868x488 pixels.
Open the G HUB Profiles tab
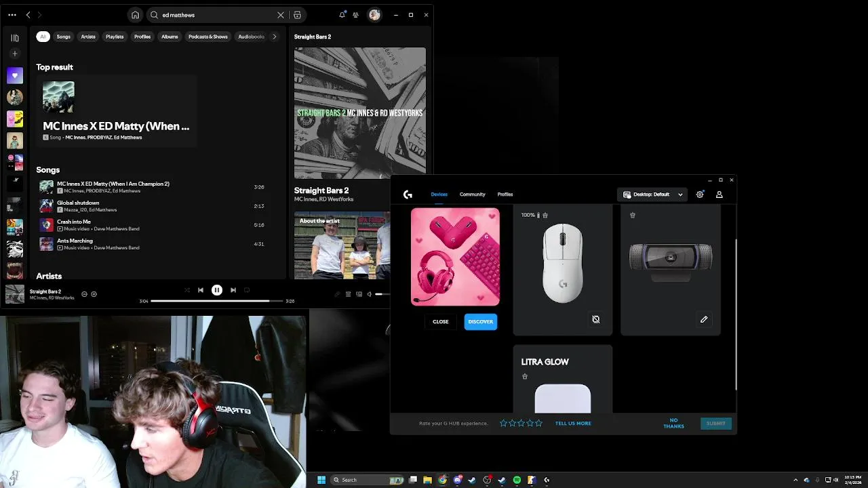coord(505,195)
